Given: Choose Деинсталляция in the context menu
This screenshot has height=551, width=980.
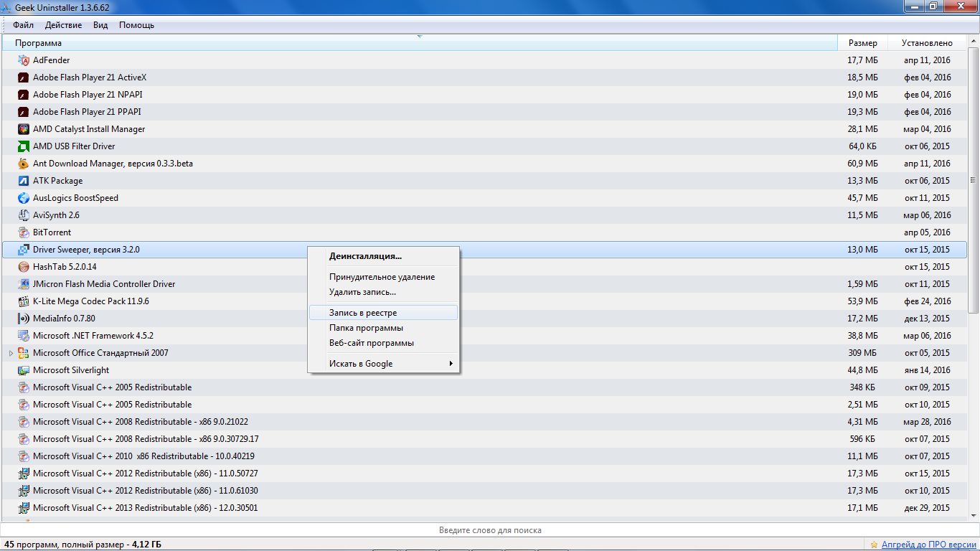Looking at the screenshot, I should [365, 256].
